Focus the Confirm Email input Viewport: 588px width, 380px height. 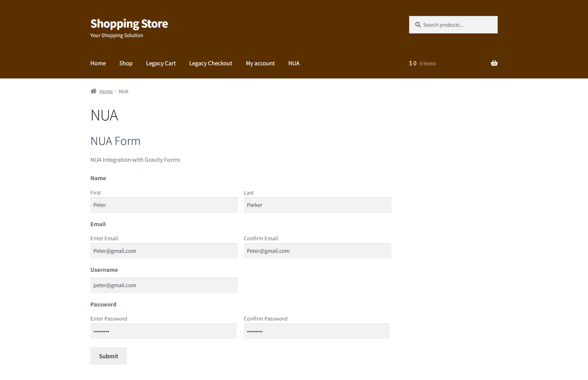point(317,251)
